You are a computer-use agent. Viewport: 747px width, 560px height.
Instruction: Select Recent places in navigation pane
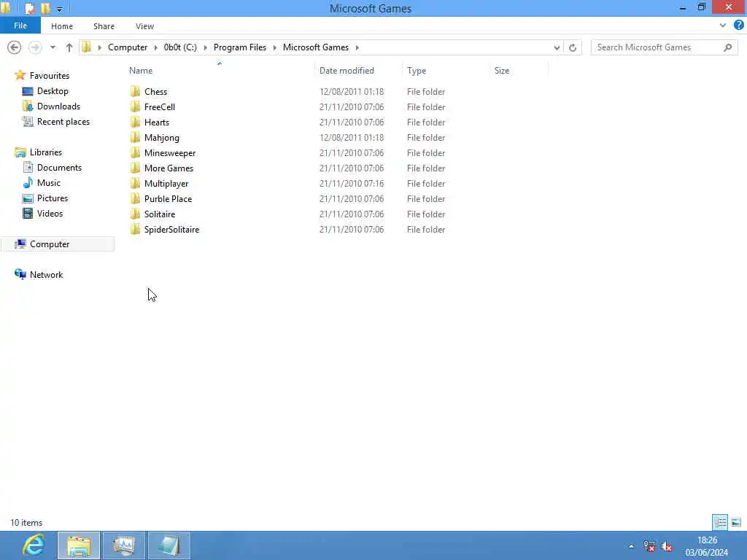[63, 122]
